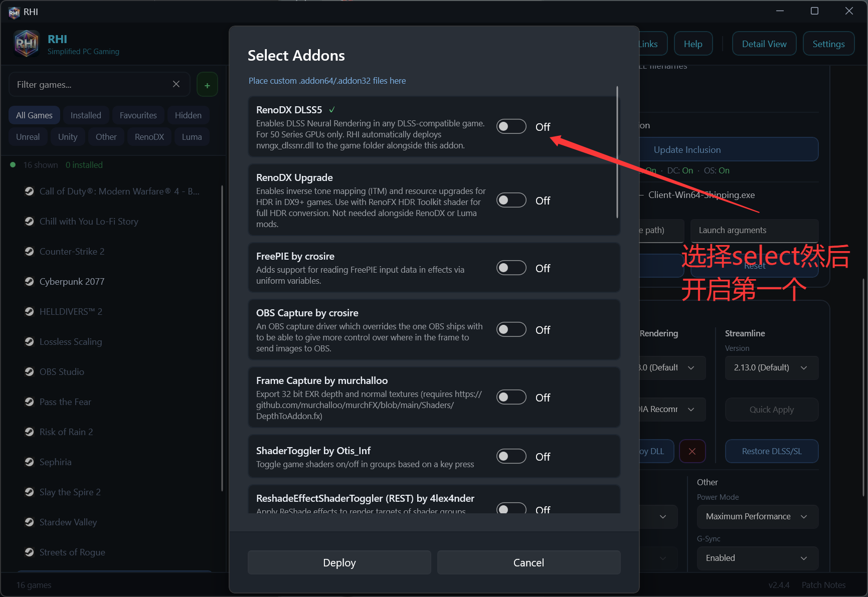Click Steam icon beside Lossless Scaling
The height and width of the screenshot is (597, 868).
pyautogui.click(x=30, y=341)
